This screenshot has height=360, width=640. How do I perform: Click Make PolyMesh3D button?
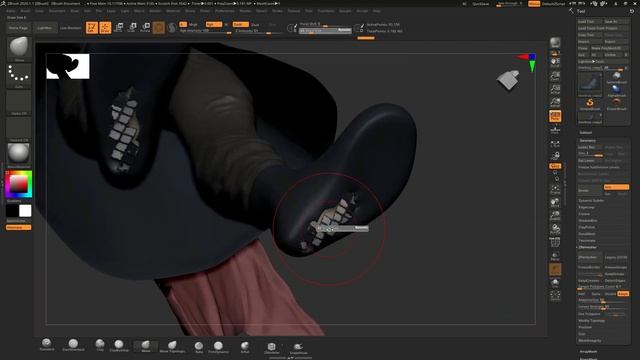coord(609,48)
